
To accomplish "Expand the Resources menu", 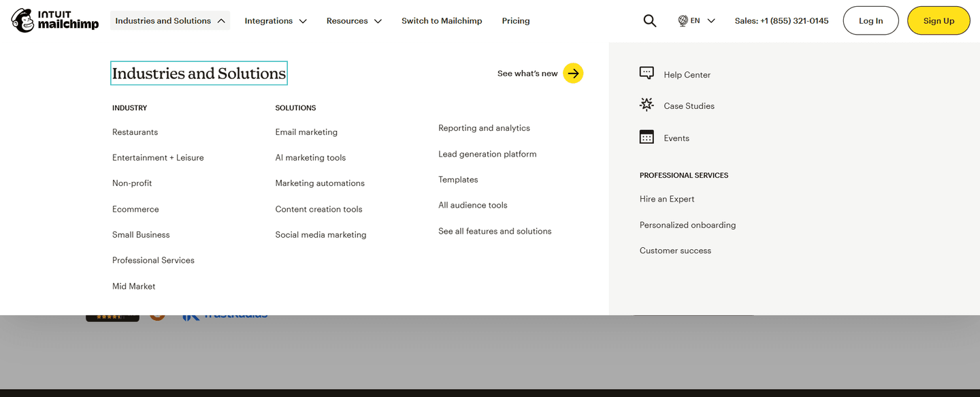I will (354, 21).
